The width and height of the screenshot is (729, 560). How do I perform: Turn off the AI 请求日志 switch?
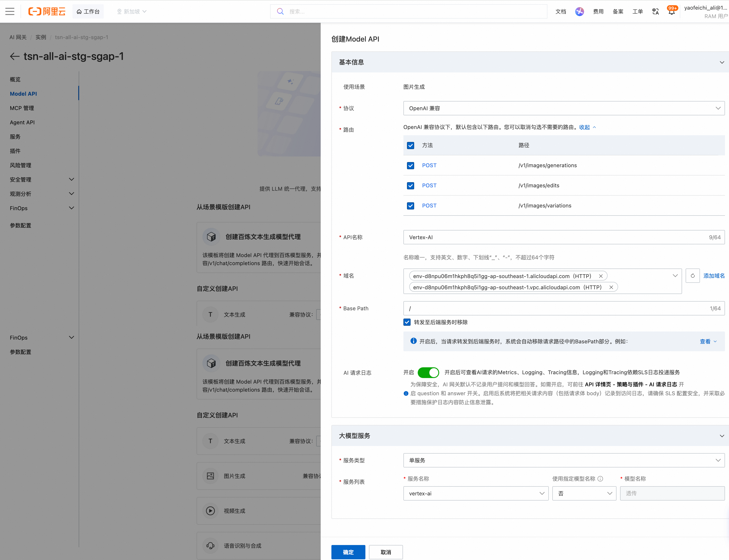point(428,372)
